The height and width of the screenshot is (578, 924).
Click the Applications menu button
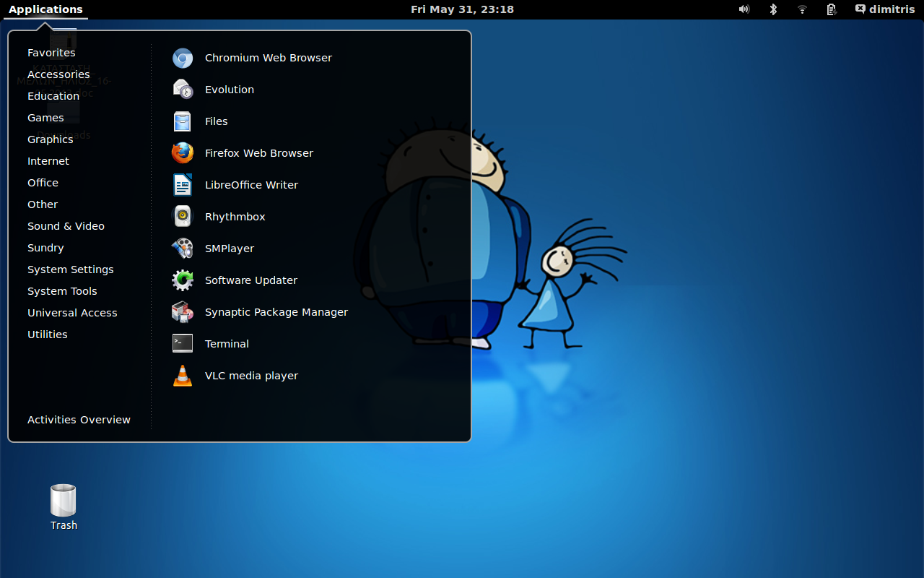click(45, 9)
